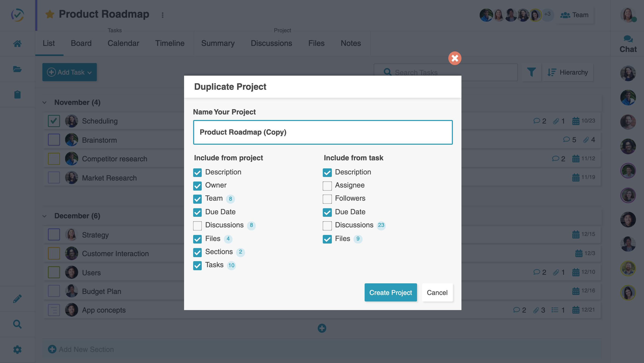Check the task Assignee checkbox
Viewport: 644px width, 363px height.
click(327, 186)
